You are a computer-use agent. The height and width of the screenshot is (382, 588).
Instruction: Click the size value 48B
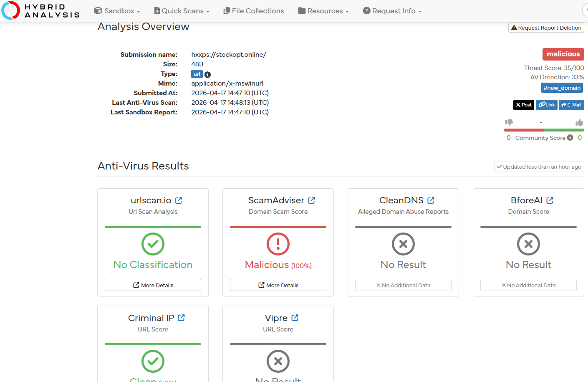point(197,64)
